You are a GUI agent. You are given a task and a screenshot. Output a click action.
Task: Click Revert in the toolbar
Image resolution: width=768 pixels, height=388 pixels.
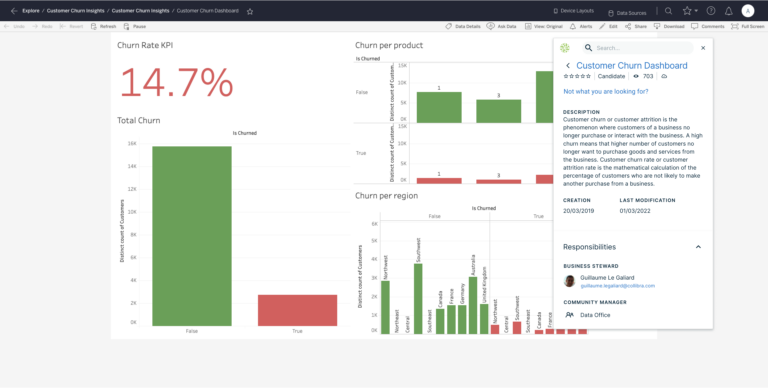point(72,26)
